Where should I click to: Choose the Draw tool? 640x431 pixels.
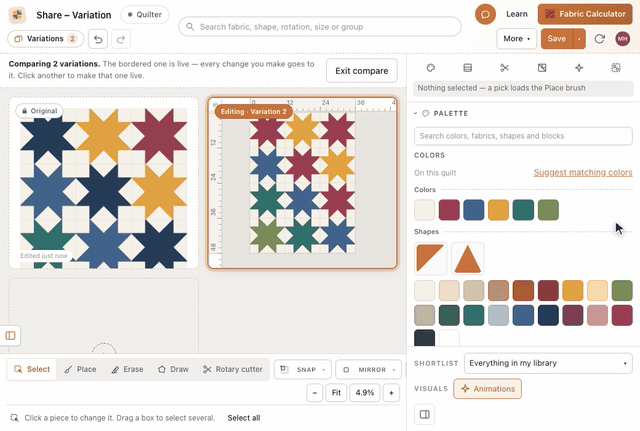173,369
